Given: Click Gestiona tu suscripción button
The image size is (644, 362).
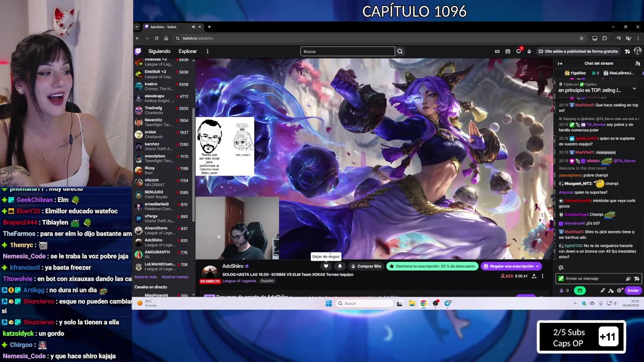Looking at the screenshot, I should [432, 266].
